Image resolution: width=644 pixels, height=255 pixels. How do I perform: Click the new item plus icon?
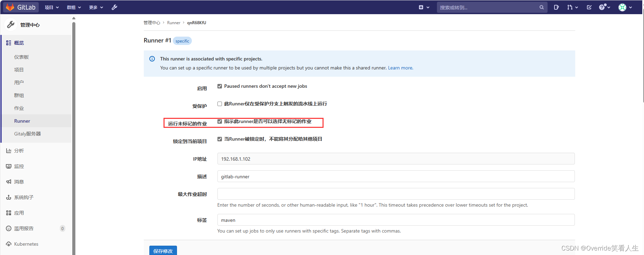pyautogui.click(x=421, y=7)
